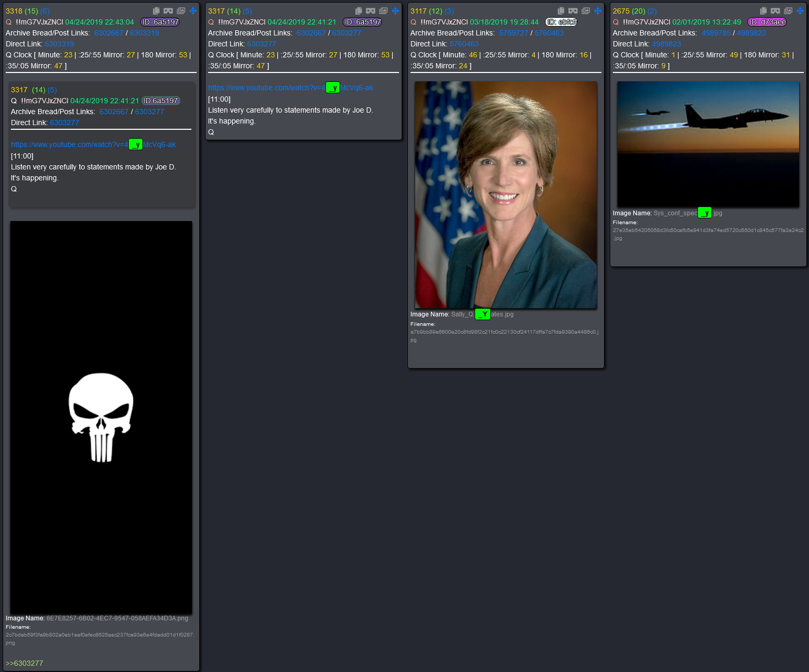This screenshot has width=809, height=672.
Task: Click the Sys_conf_spec image name text
Action: [x=688, y=213]
